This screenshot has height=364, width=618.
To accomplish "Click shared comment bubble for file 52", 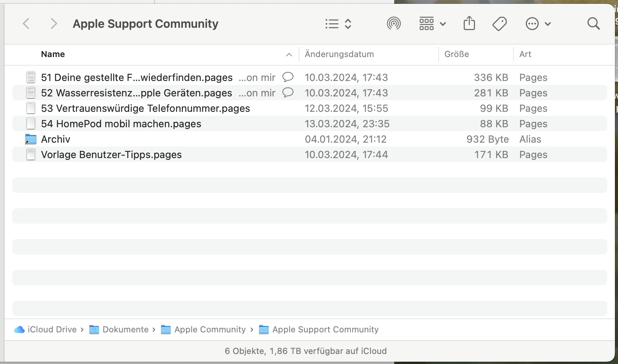I will [288, 93].
